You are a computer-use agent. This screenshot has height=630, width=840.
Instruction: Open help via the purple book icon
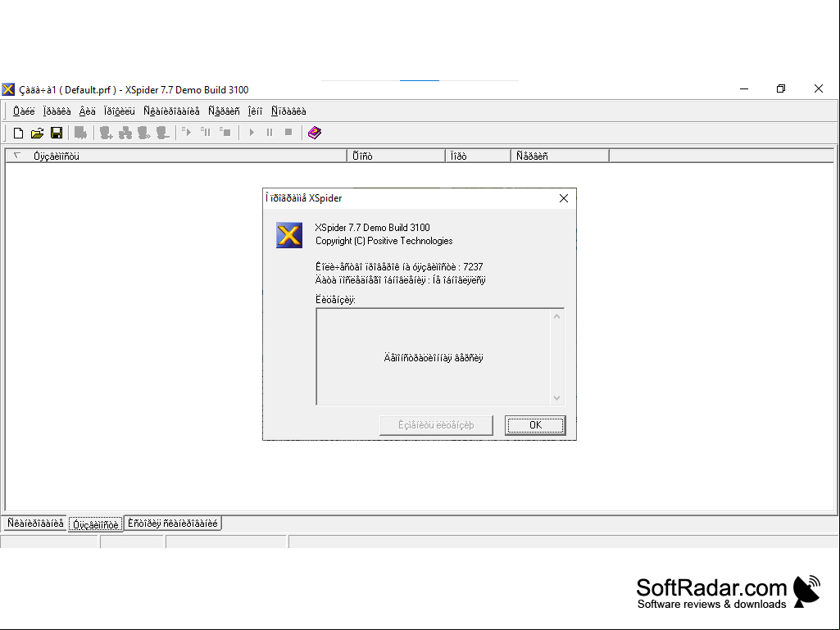click(315, 133)
